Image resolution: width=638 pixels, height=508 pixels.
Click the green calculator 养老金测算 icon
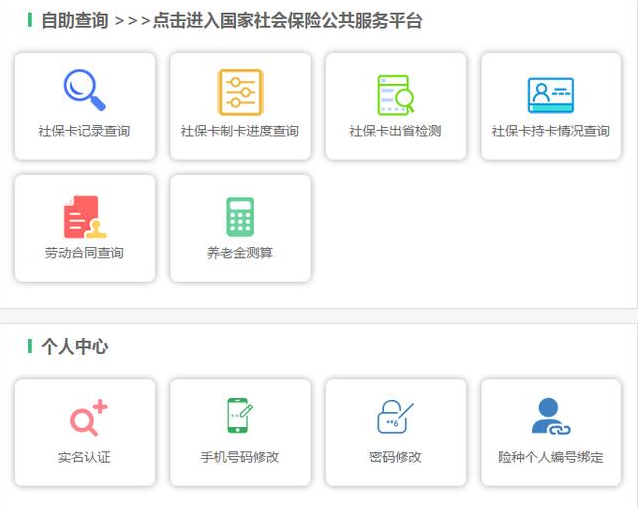(240, 217)
